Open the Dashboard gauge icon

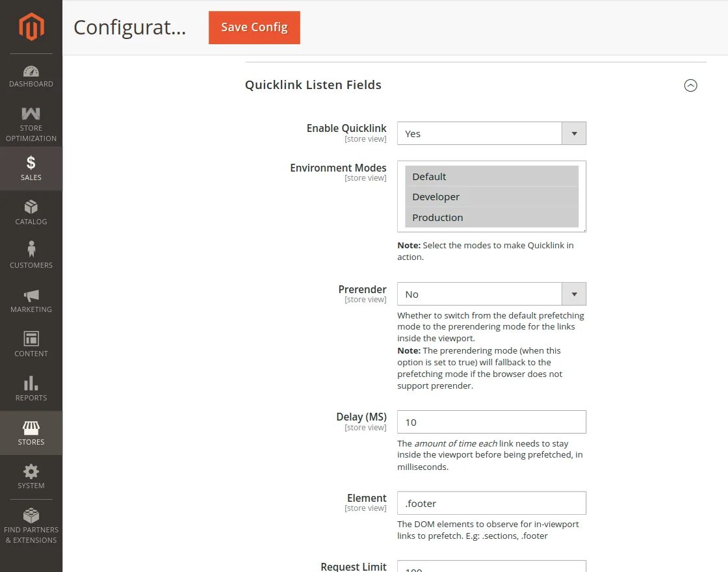31,71
